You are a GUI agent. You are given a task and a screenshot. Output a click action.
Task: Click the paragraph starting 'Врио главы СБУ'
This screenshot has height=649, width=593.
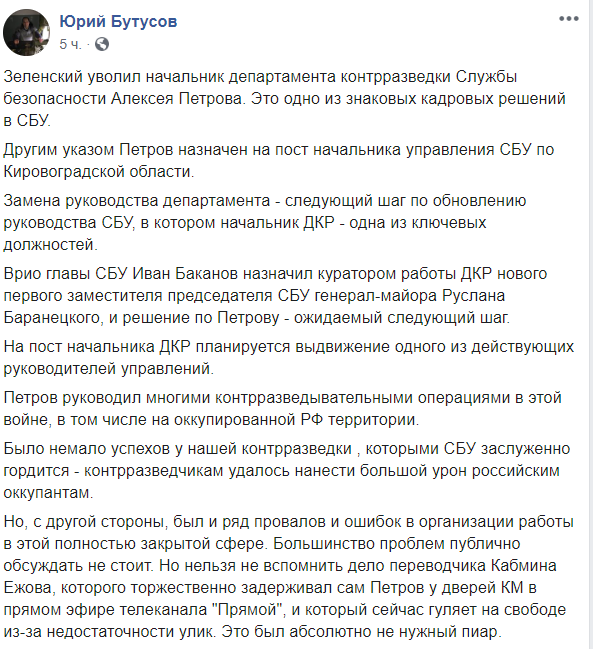(275, 296)
